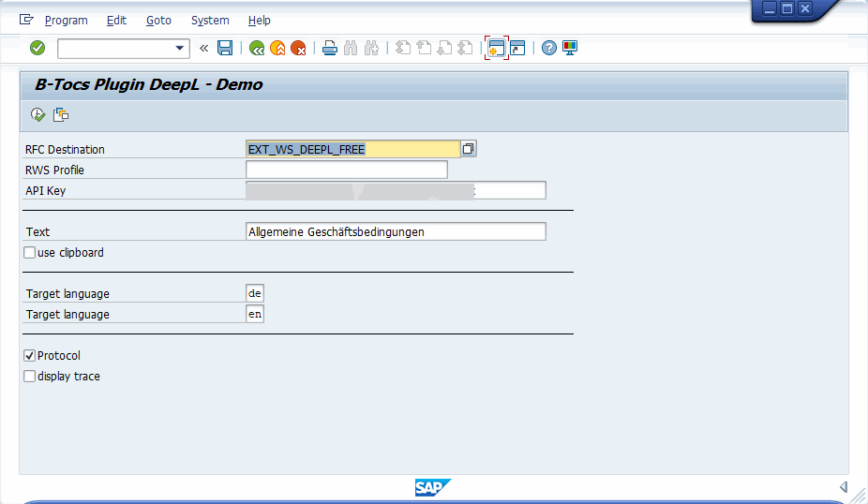Run the program with the Execute clock icon

[37, 114]
